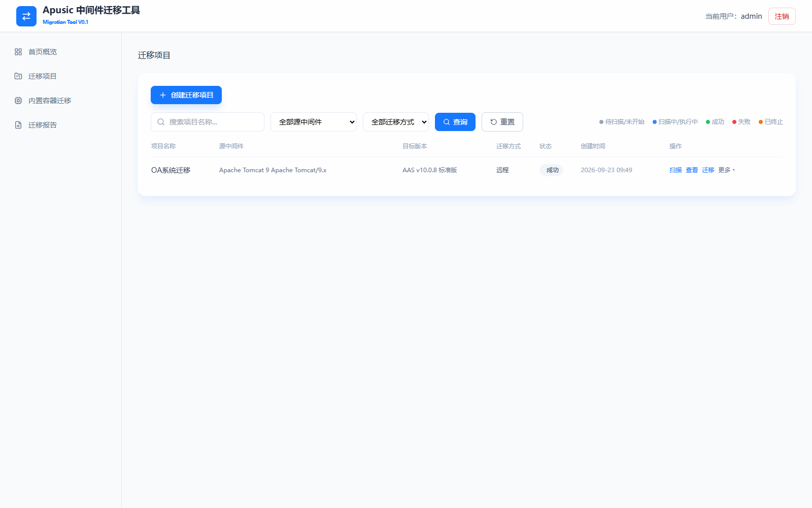Focus the 搜索项目名称 input field
Viewport: 812px width, 508px height.
point(208,122)
